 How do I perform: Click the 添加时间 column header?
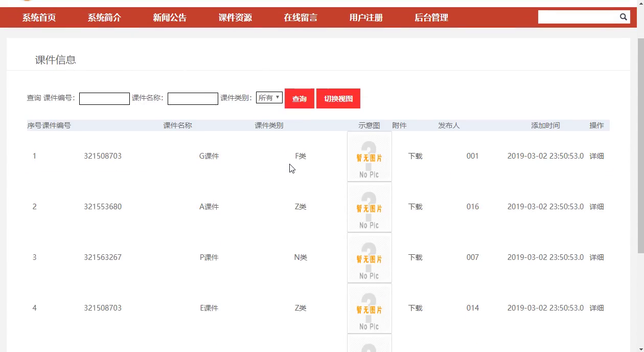tap(546, 125)
